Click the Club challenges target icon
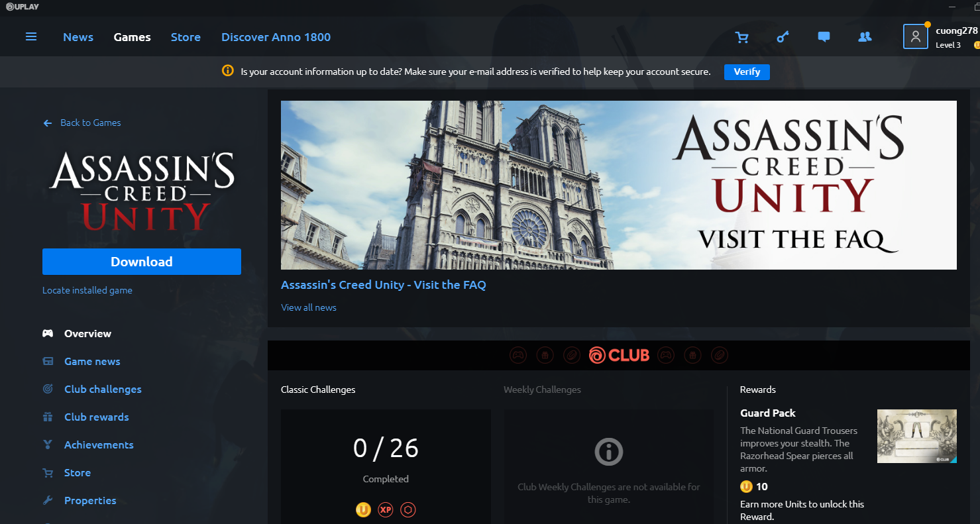The width and height of the screenshot is (980, 524). 48,389
